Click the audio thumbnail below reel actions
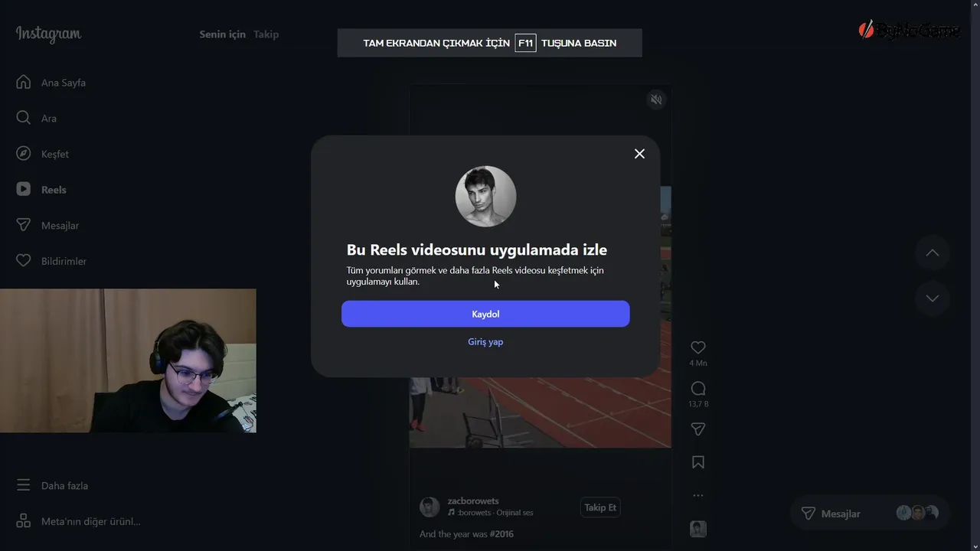Image resolution: width=980 pixels, height=551 pixels. tap(698, 529)
